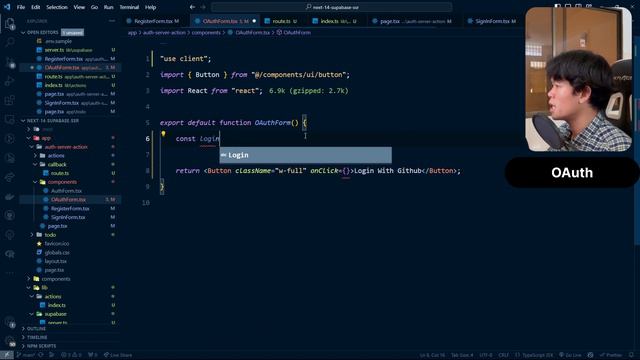
Task: Click the Go Live status bar item
Action: tap(570, 355)
